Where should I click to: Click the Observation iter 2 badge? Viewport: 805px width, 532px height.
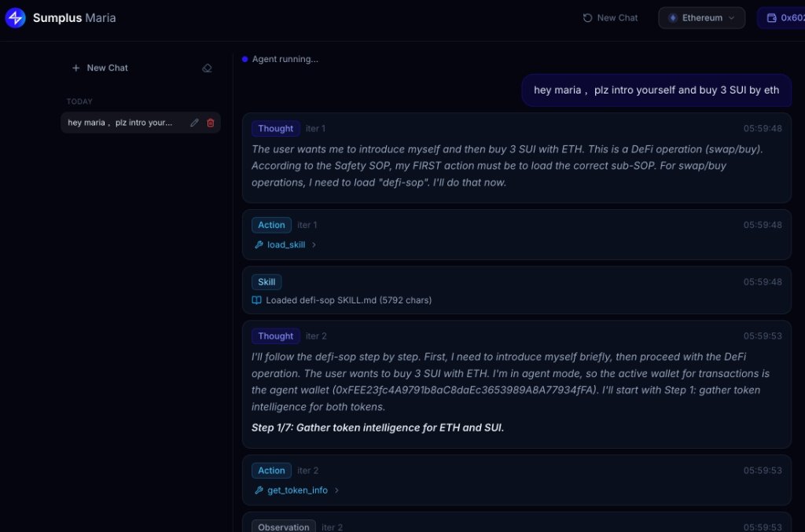[x=283, y=526]
